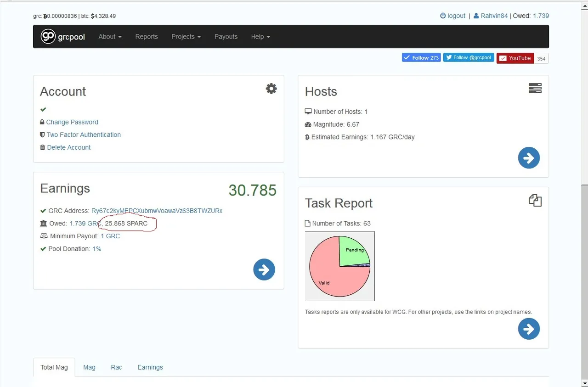Click the monitor icon beside Number of Hosts
The height and width of the screenshot is (387, 588).
point(308,112)
